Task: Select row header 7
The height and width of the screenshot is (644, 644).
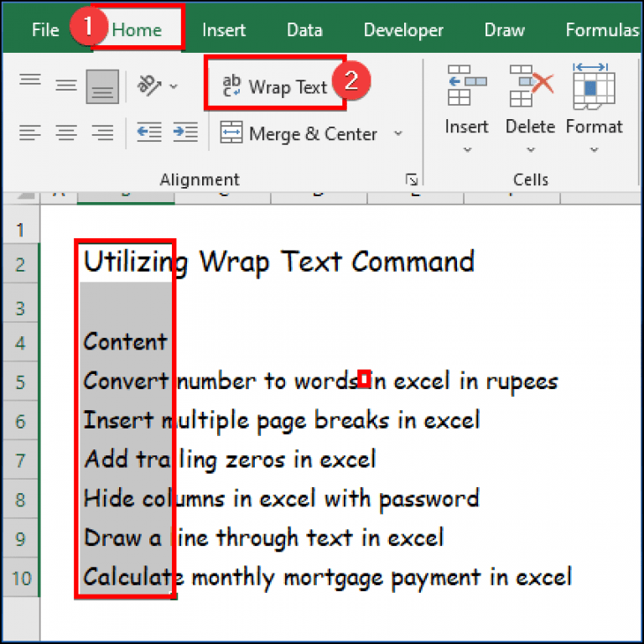Action: click(x=20, y=460)
